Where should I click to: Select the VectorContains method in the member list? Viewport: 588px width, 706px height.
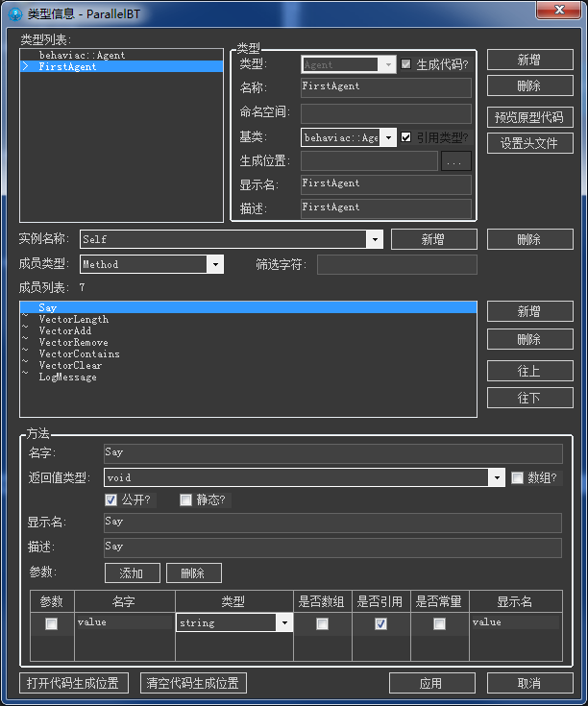(79, 354)
